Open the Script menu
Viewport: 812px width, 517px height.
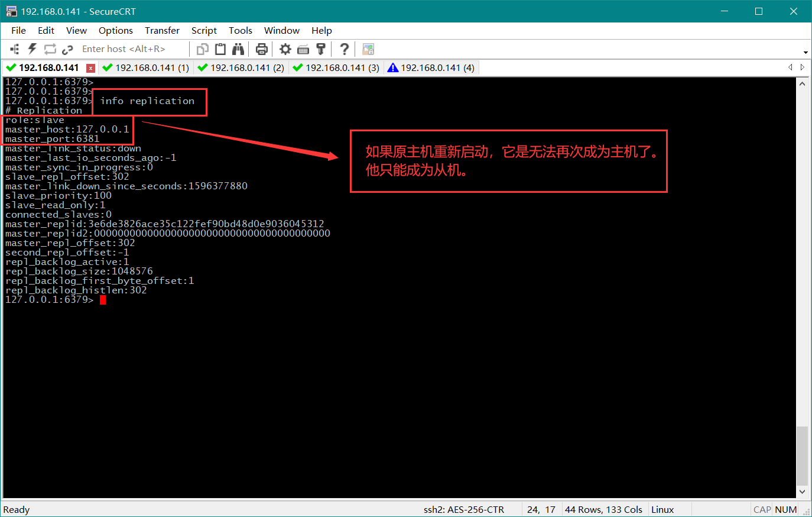pos(204,31)
